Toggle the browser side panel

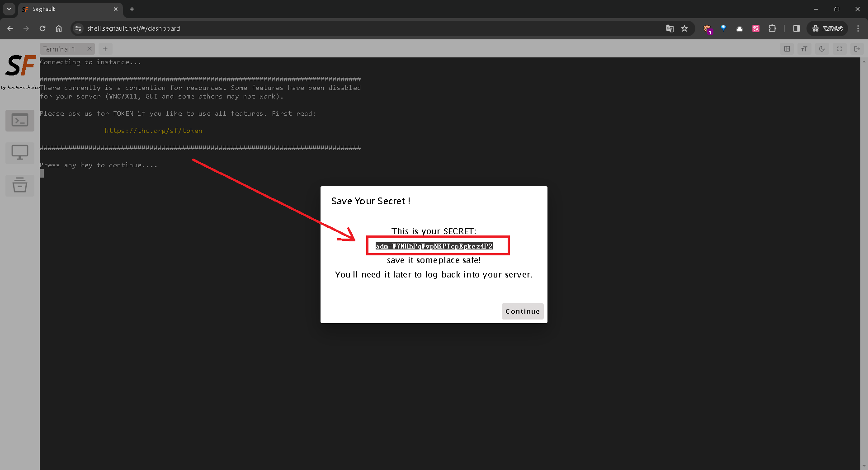pyautogui.click(x=797, y=28)
